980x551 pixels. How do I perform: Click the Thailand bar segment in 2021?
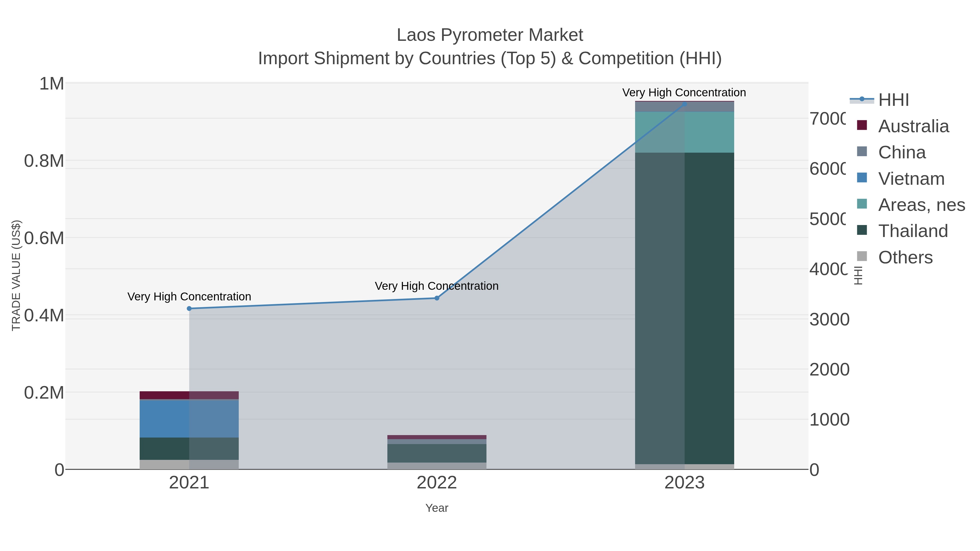point(189,449)
